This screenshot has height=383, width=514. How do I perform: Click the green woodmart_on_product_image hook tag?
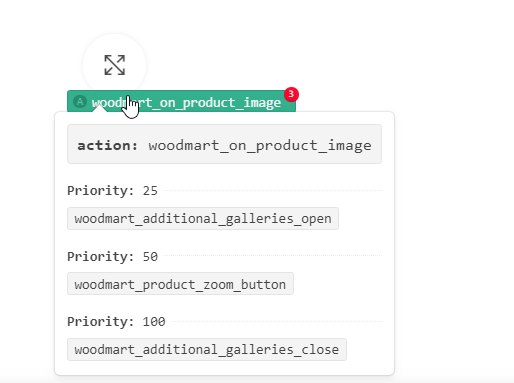click(x=181, y=101)
